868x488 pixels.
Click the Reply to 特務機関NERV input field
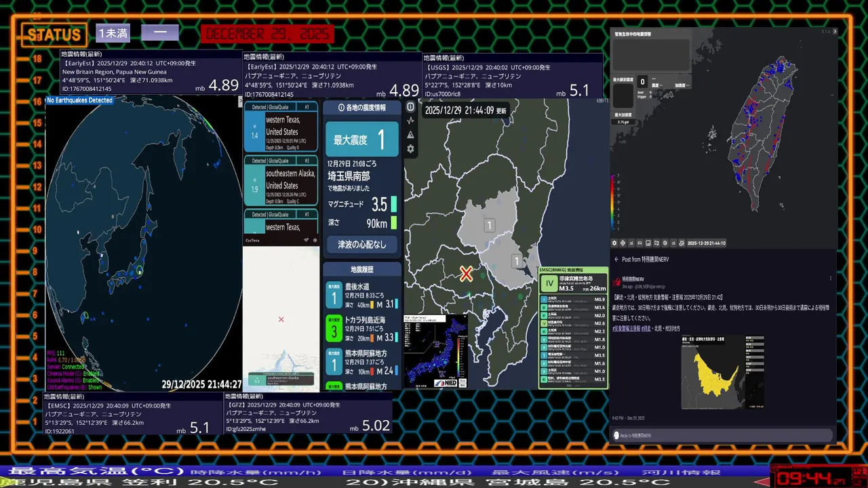tap(722, 435)
